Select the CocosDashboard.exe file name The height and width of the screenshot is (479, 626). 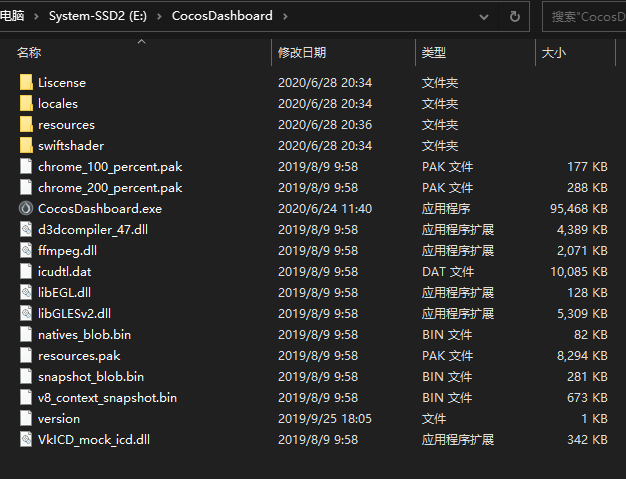100,209
